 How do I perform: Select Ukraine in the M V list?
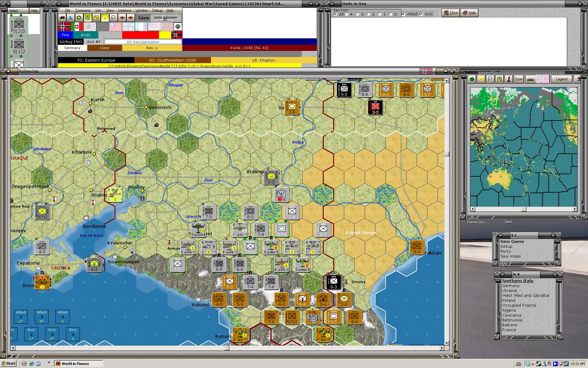[x=509, y=290]
